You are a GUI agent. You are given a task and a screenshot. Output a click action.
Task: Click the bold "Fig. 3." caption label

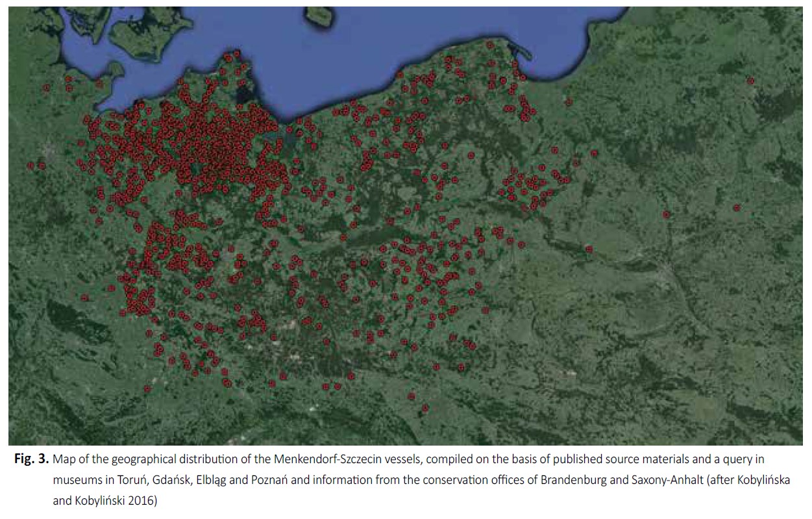(32, 460)
